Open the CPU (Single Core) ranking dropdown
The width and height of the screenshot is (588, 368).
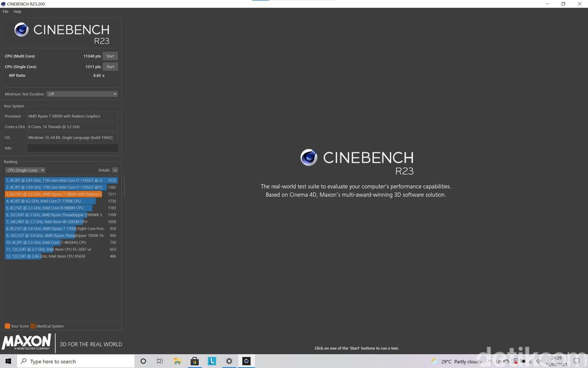(25, 170)
